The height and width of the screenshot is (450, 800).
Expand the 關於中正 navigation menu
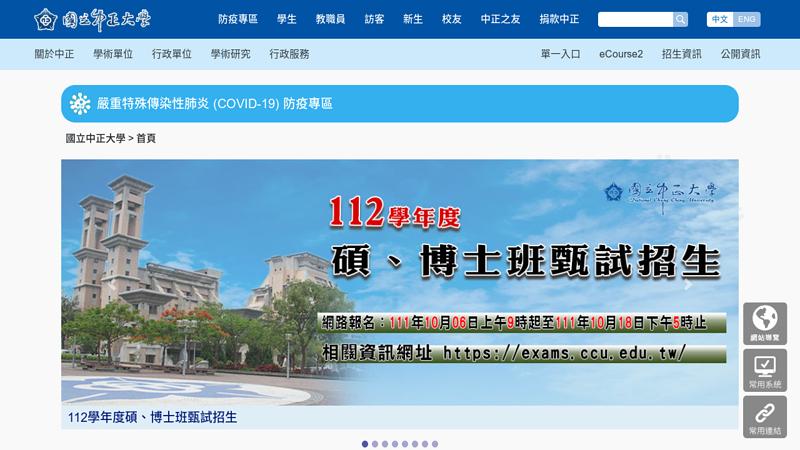pos(54,54)
